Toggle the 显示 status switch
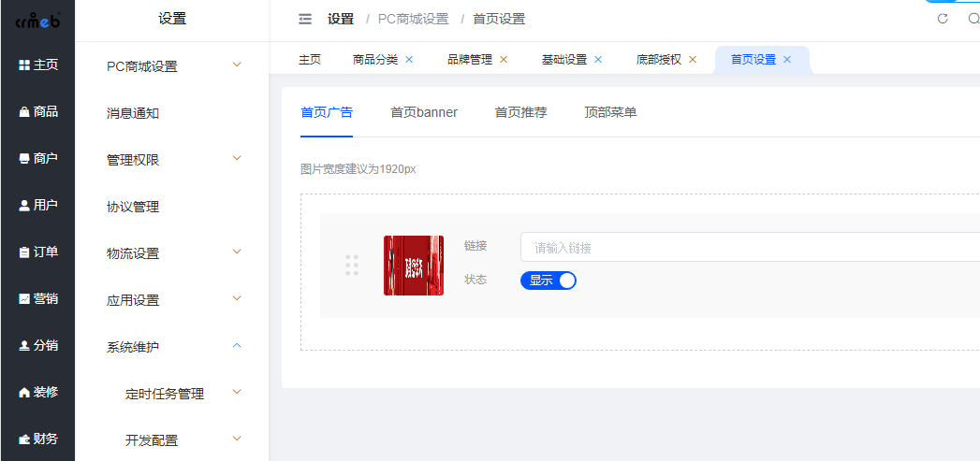Image resolution: width=980 pixels, height=461 pixels. point(549,280)
